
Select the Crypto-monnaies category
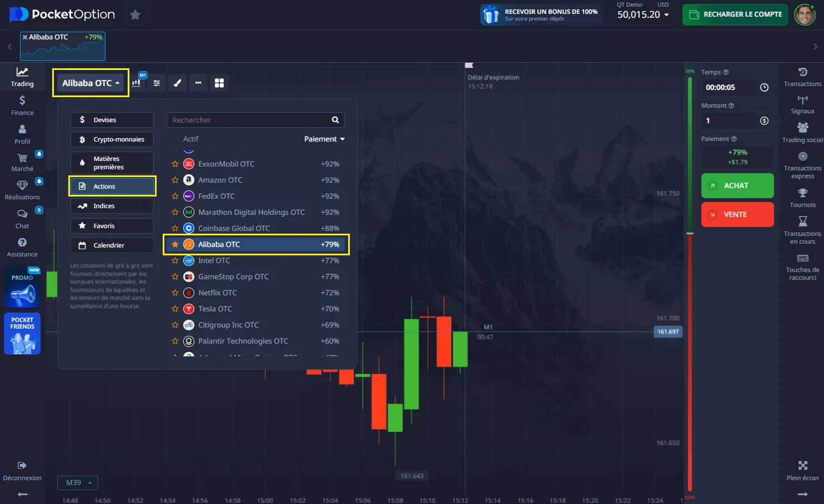(x=112, y=139)
